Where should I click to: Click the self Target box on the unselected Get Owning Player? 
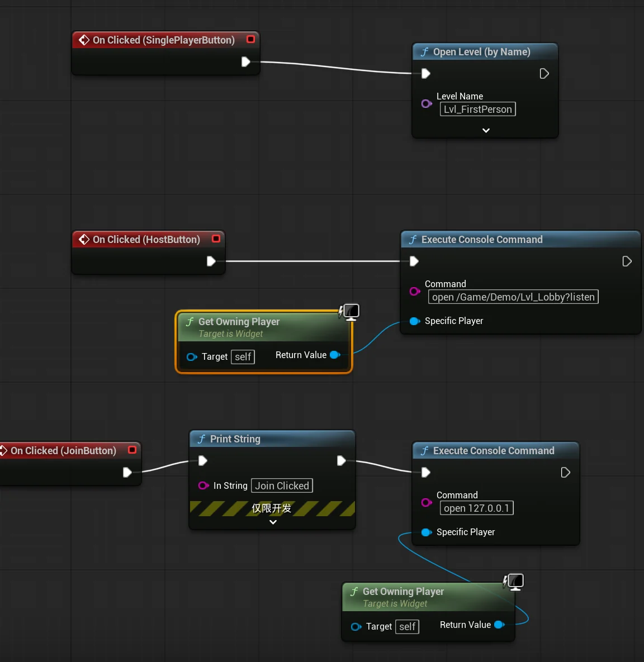coord(408,627)
